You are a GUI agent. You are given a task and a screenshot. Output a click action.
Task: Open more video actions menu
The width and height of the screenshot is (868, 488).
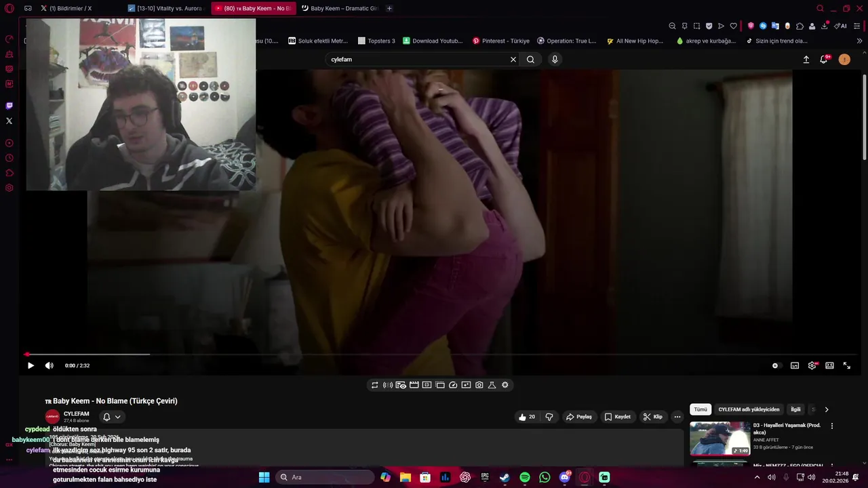(x=677, y=417)
